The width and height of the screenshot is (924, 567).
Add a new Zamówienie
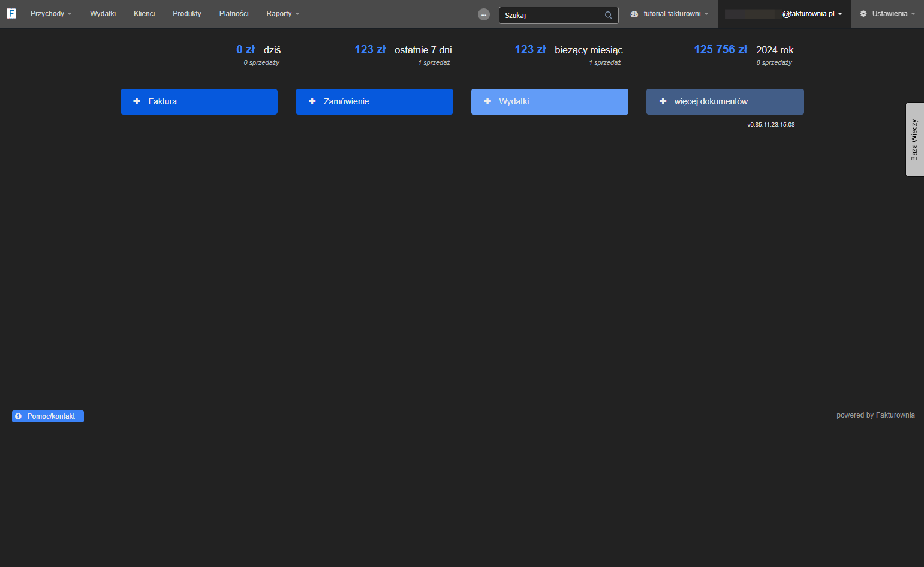(x=374, y=101)
